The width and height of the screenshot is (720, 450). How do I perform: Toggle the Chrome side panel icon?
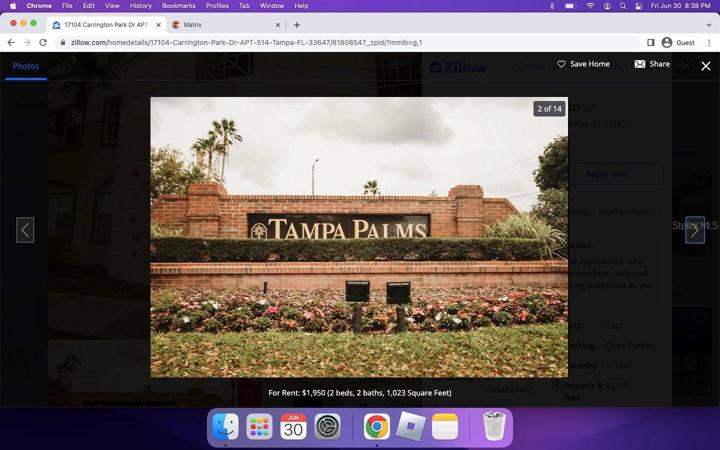[651, 42]
